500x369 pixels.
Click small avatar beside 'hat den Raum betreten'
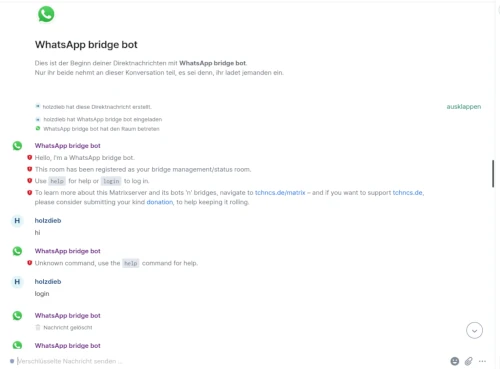click(x=38, y=128)
